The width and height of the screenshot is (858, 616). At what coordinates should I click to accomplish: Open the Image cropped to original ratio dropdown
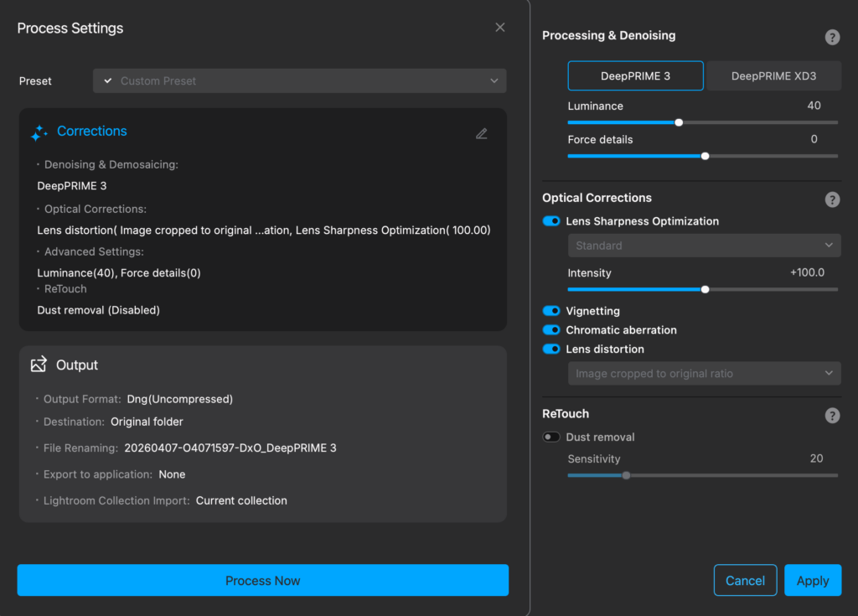click(704, 374)
